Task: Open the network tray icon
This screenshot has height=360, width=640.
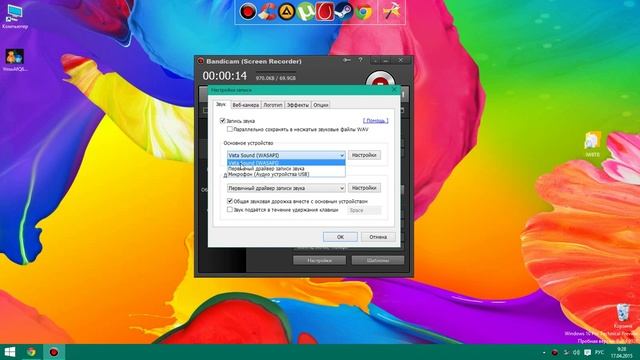Action: coord(566,352)
